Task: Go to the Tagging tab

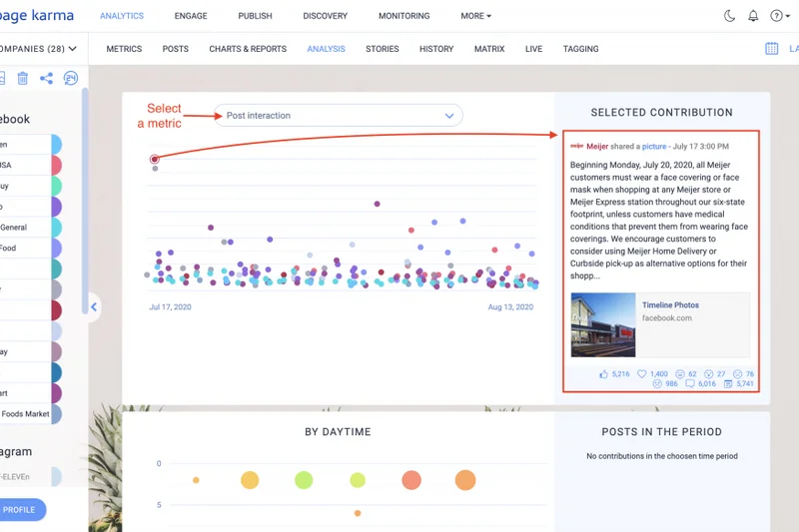Action: pos(580,48)
